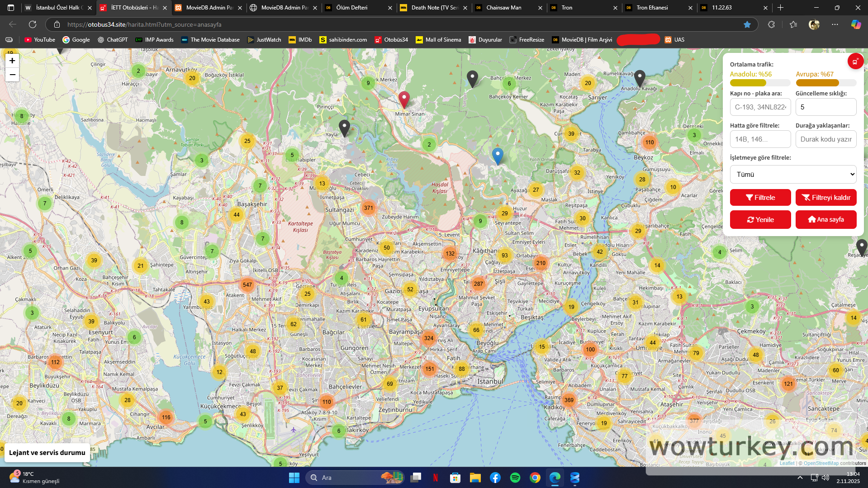Click the Avrupa traffic progress bar
The height and width of the screenshot is (488, 868).
click(x=825, y=83)
